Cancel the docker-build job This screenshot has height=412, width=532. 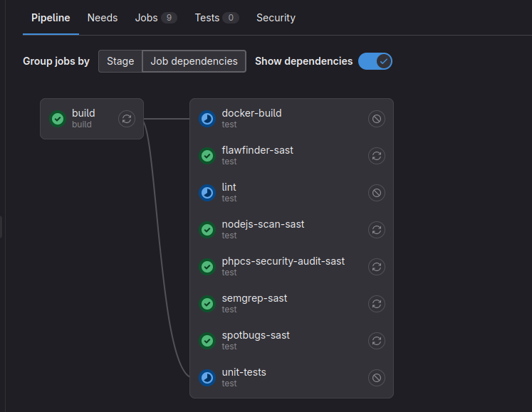[377, 119]
